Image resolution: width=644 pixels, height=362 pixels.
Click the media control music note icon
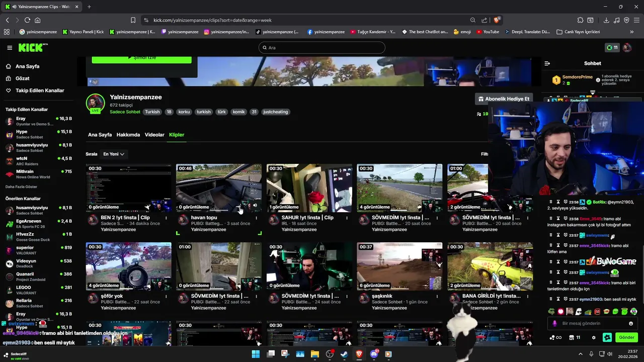(616, 20)
